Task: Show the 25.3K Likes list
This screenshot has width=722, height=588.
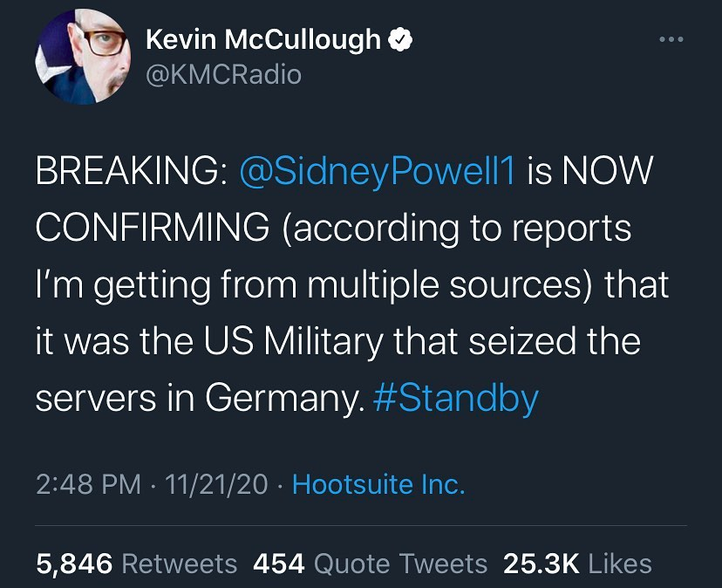Action: [577, 564]
